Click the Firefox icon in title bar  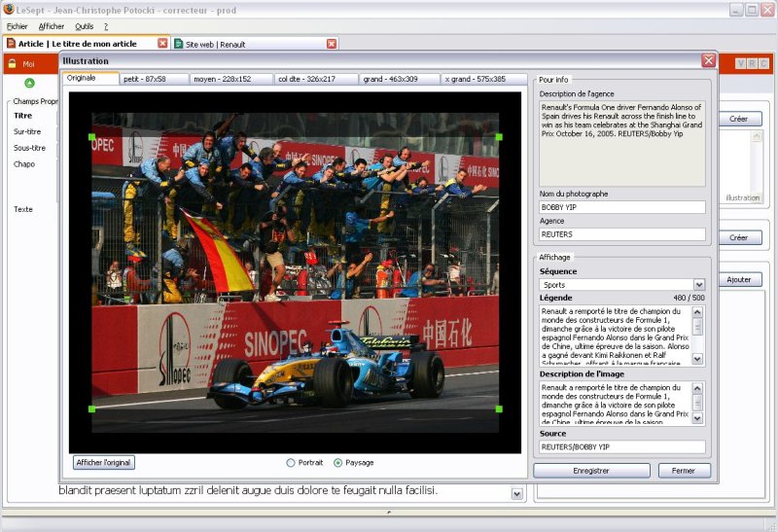click(x=8, y=10)
